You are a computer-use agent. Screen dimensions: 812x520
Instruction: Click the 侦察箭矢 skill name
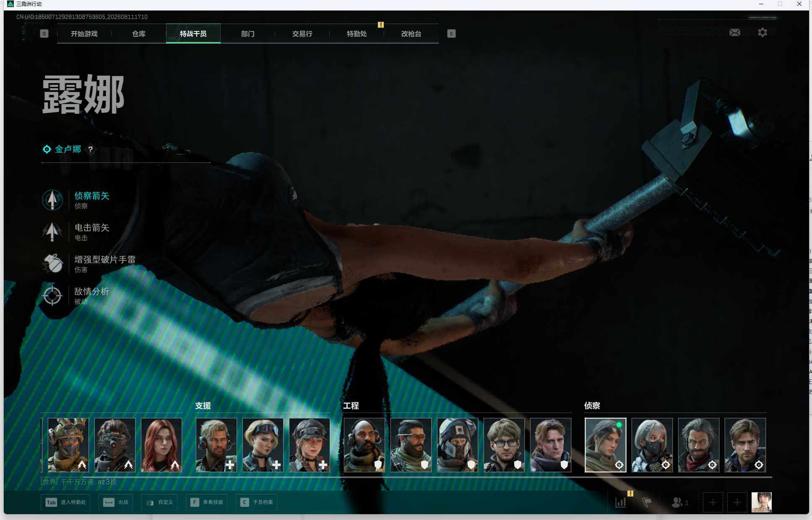pos(92,196)
